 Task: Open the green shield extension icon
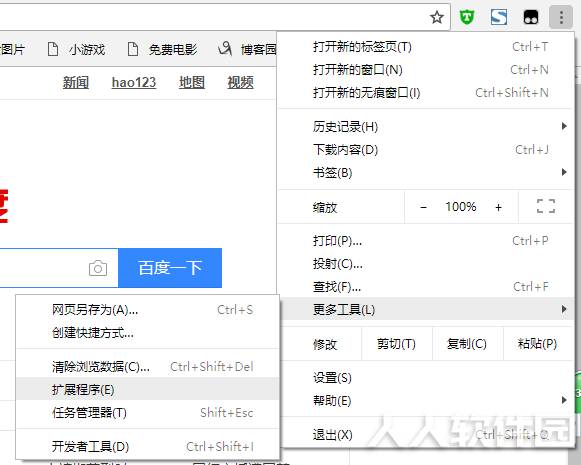pyautogui.click(x=467, y=17)
